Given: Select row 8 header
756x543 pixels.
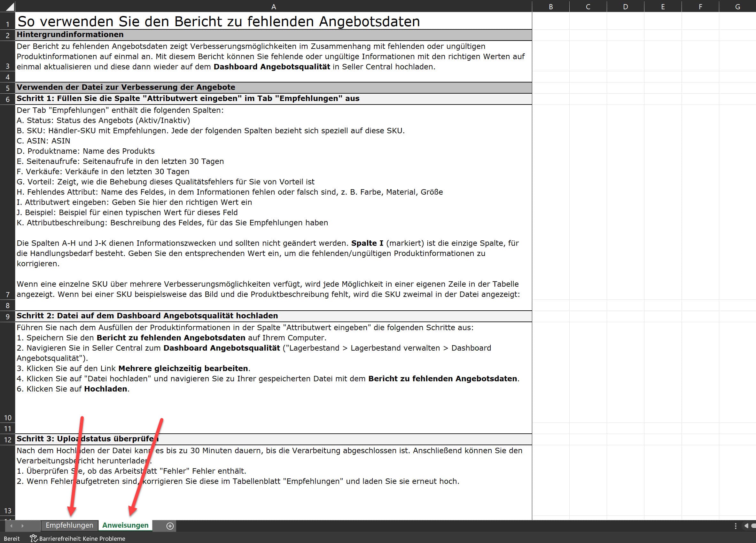Looking at the screenshot, I should (x=7, y=305).
